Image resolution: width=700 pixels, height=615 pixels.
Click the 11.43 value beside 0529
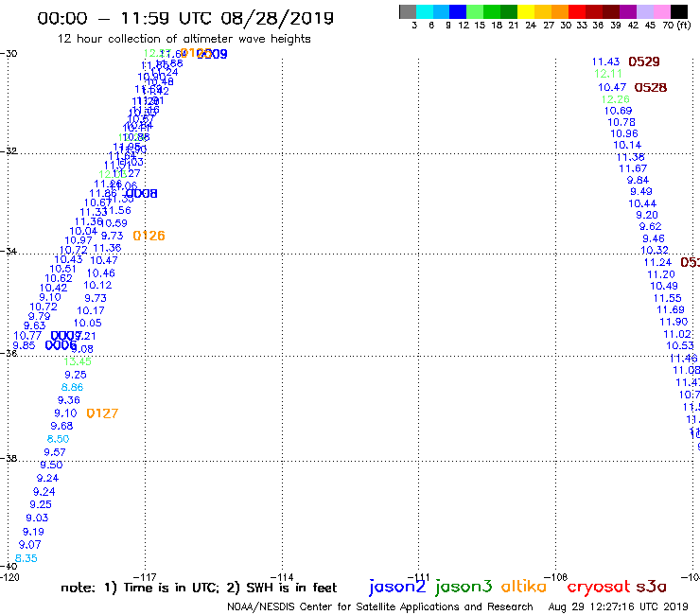[x=605, y=62]
